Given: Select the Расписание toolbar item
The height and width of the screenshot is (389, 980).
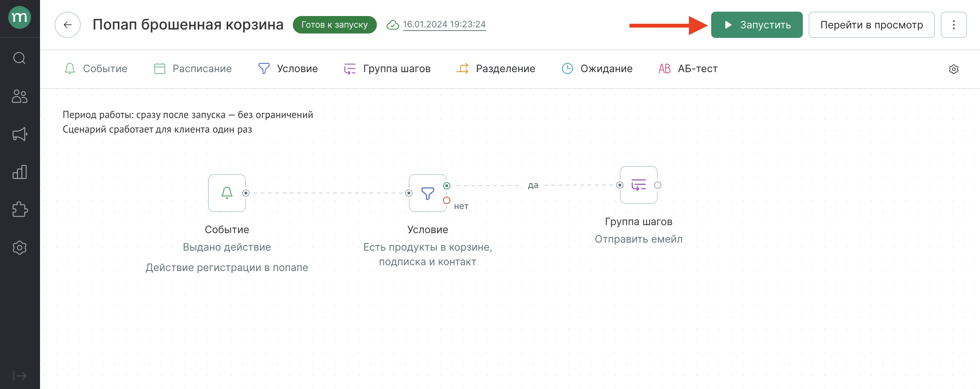Looking at the screenshot, I should (192, 68).
